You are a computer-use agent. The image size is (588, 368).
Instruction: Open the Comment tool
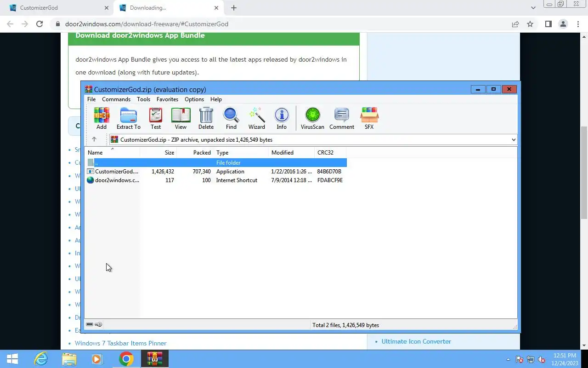342,118
